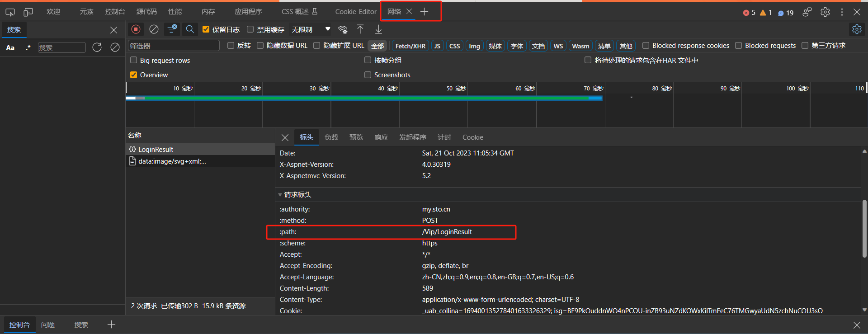Open the 问题 drawer tab
This screenshot has width=868, height=334.
pyautogui.click(x=48, y=325)
